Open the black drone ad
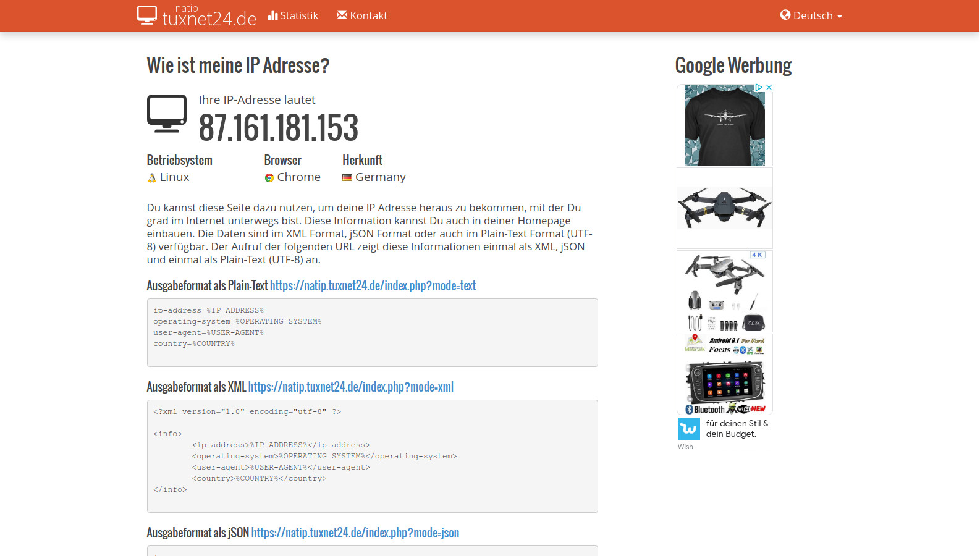This screenshot has width=980, height=556. [x=724, y=208]
